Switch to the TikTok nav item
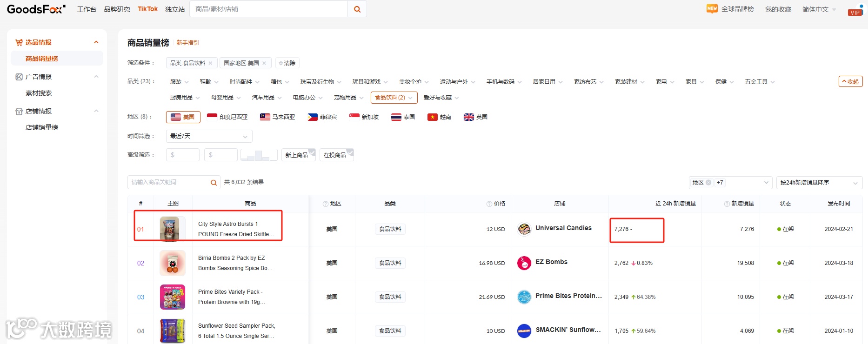Image resolution: width=868 pixels, height=344 pixels. click(x=148, y=9)
